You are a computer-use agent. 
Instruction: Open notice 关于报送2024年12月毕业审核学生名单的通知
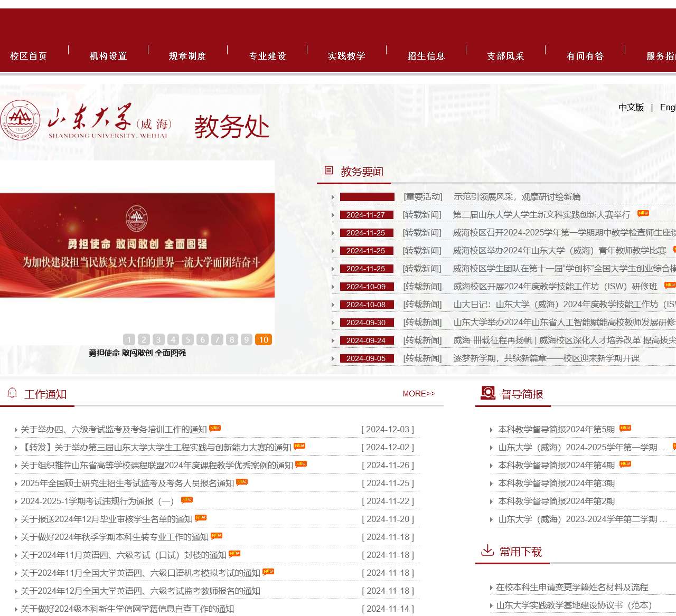pyautogui.click(x=107, y=519)
